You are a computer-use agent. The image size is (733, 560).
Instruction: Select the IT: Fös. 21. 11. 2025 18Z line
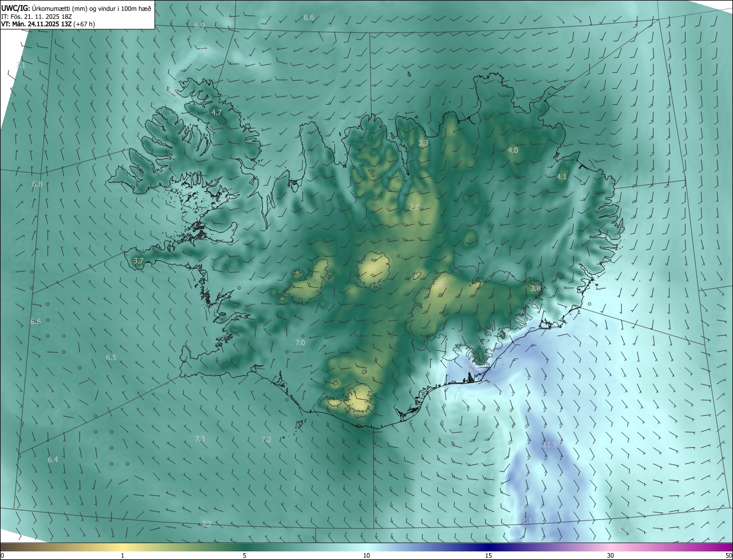[37, 16]
